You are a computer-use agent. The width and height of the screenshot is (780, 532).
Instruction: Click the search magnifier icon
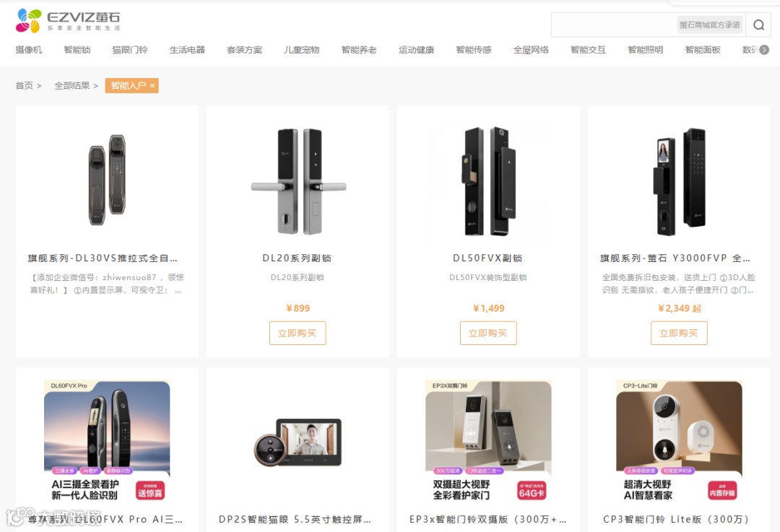[x=758, y=25]
